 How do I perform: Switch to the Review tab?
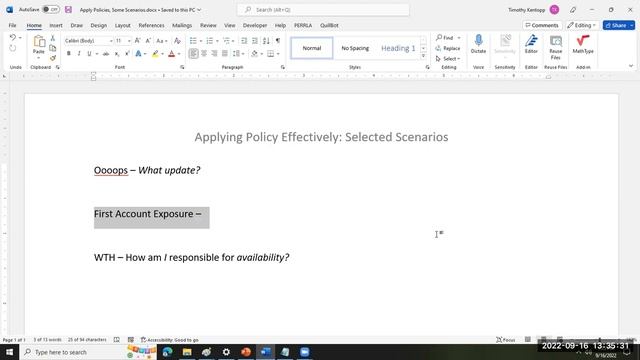[x=208, y=25]
